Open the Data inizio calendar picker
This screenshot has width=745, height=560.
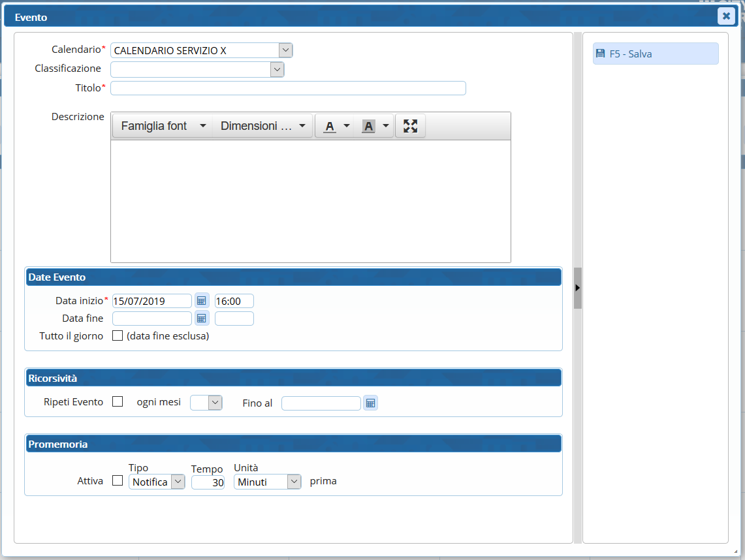[202, 301]
